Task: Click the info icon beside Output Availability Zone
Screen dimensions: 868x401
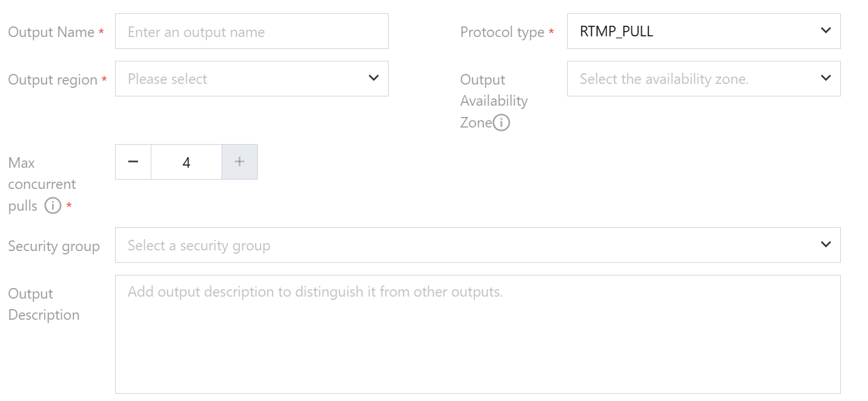Action: click(x=502, y=123)
